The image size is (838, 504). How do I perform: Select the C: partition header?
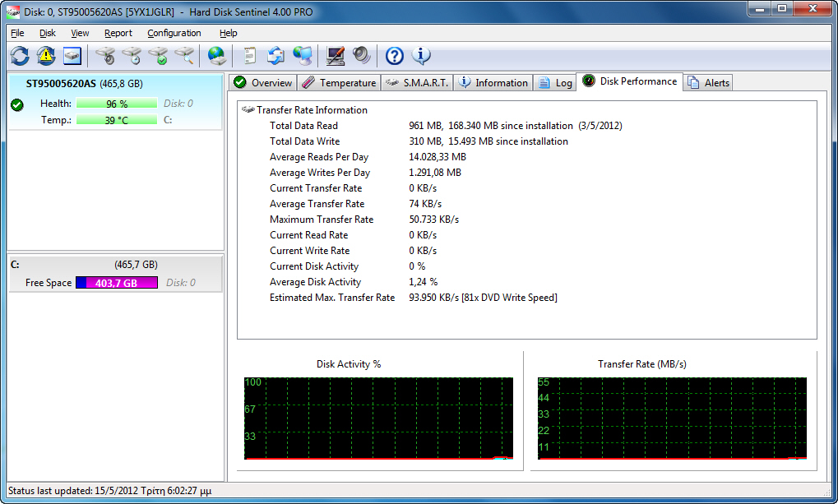(x=115, y=265)
